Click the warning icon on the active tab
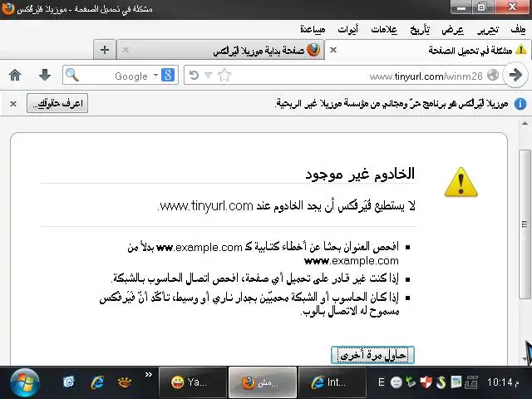Viewport: 532px width, 399px height. 521,50
